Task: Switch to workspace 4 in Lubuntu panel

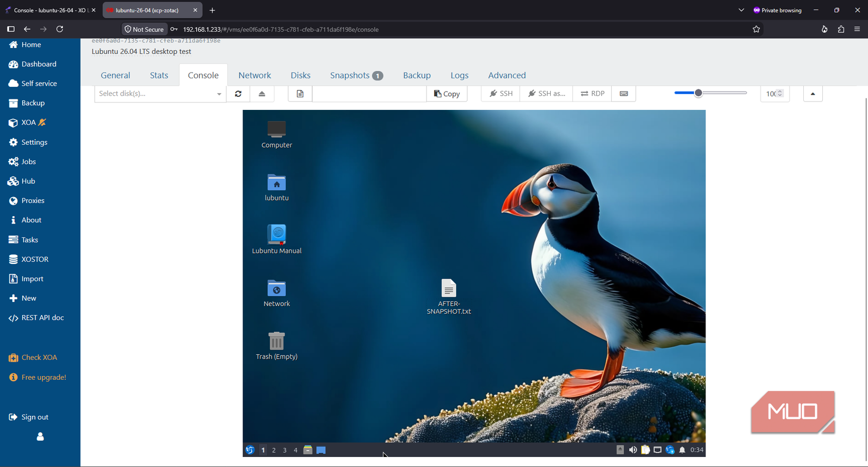Action: pos(296,450)
